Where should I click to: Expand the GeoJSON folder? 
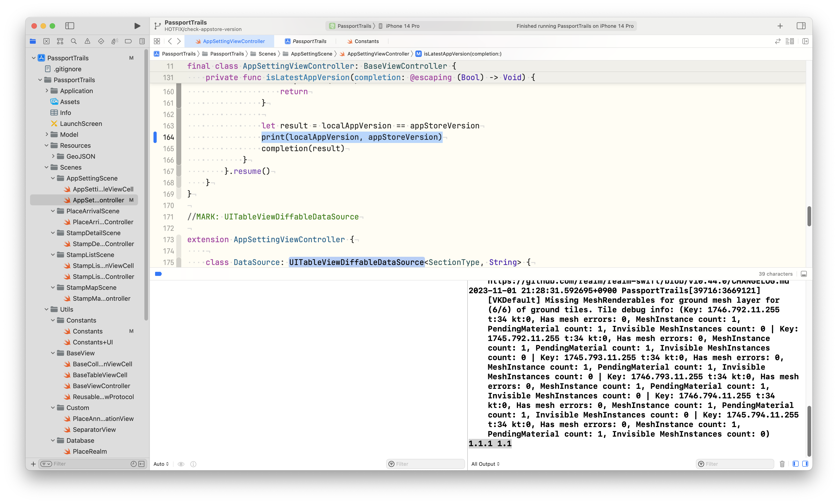click(53, 156)
